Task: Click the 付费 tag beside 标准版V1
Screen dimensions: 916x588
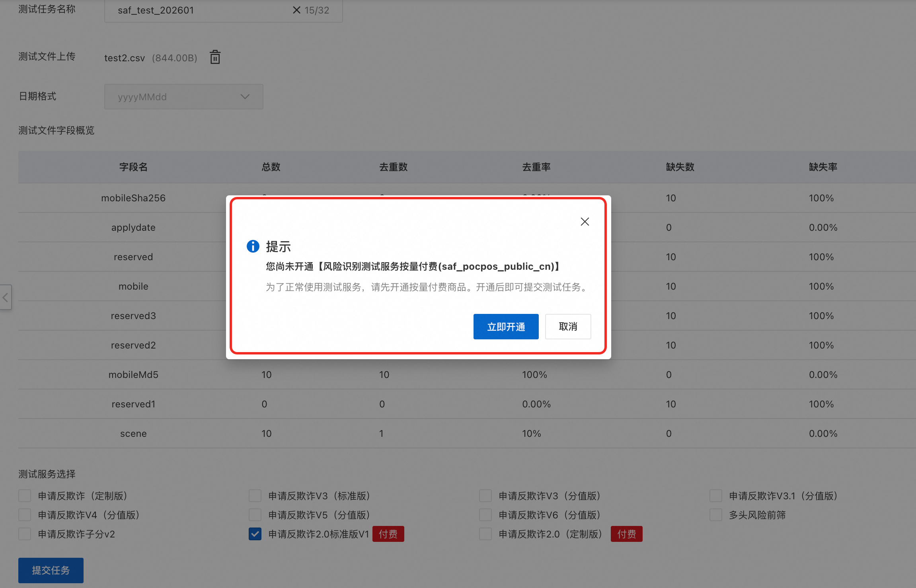Action: [388, 534]
